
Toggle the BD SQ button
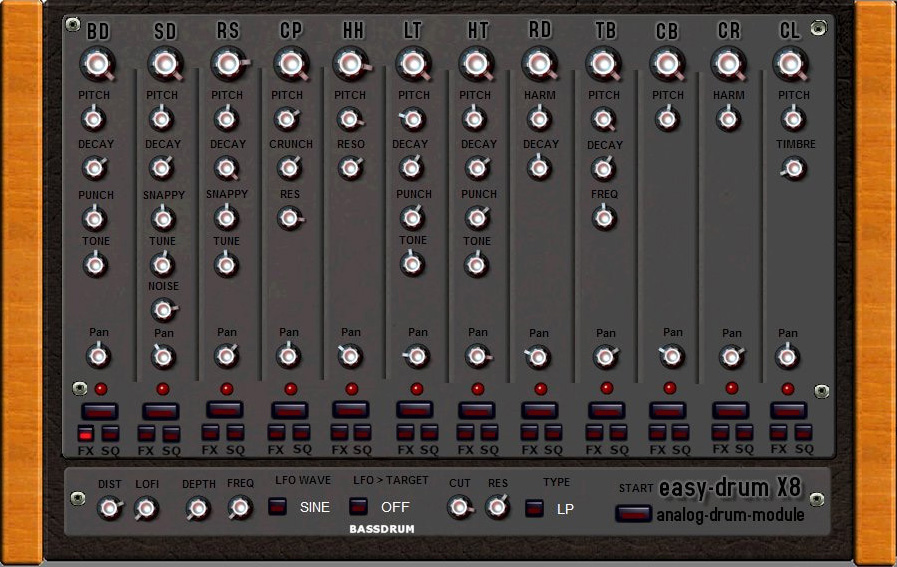click(110, 434)
